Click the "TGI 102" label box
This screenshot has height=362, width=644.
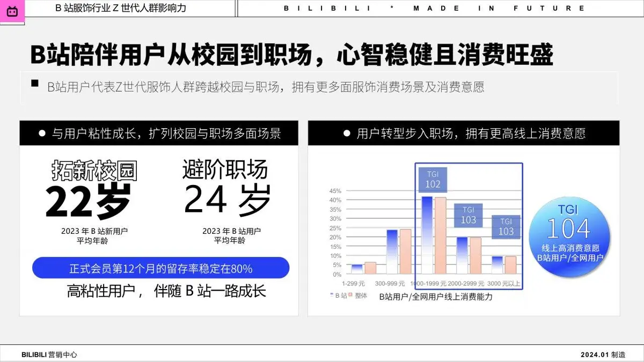point(433,179)
